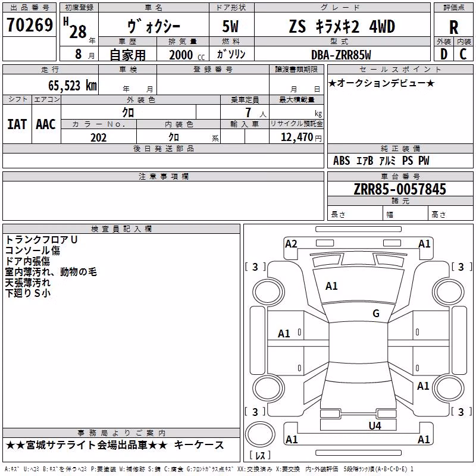Select the color number 202 cell
Viewport: 476px width, 476px height.
(99, 137)
